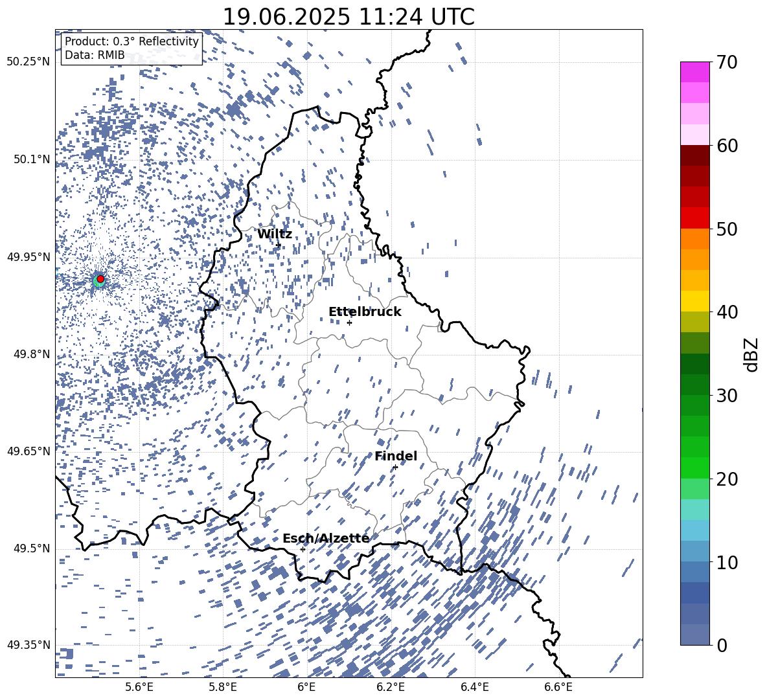Image resolution: width=767 pixels, height=700 pixels.
Task: Click the 50.25°N latitude label
Action: (29, 62)
